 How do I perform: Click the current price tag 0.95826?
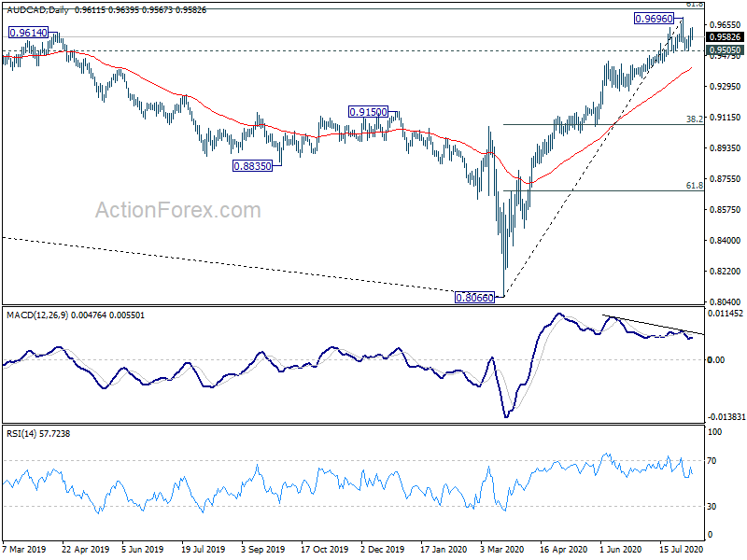click(725, 37)
